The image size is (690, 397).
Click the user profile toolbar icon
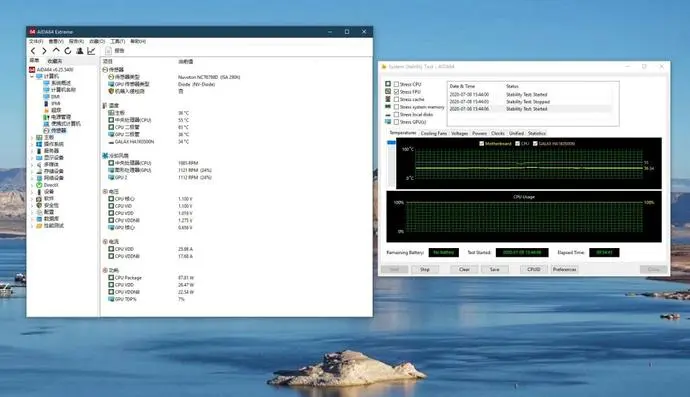coord(80,51)
